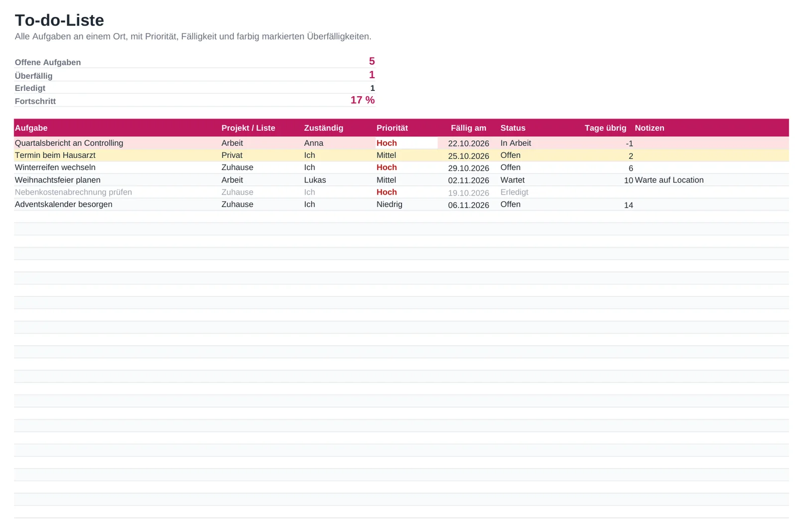Image resolution: width=803 pixels, height=532 pixels.
Task: Select Offen status of Termin beim Hausarzt
Action: point(510,155)
